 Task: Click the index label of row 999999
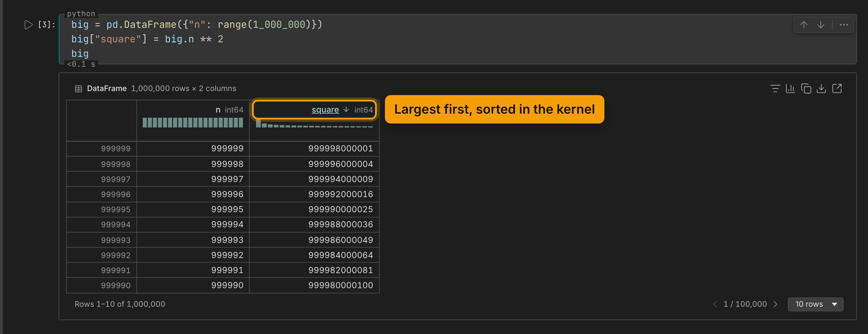click(x=116, y=148)
